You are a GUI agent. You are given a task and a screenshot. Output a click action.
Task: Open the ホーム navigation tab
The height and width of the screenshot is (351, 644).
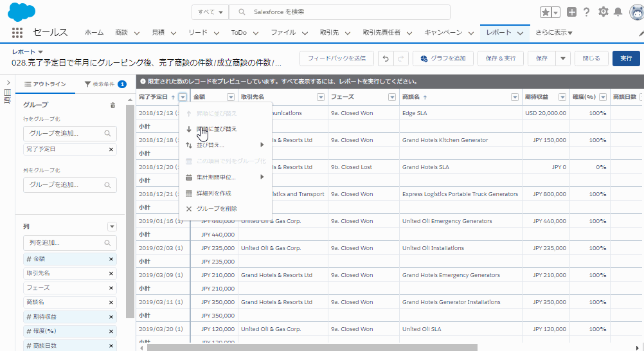(x=94, y=33)
